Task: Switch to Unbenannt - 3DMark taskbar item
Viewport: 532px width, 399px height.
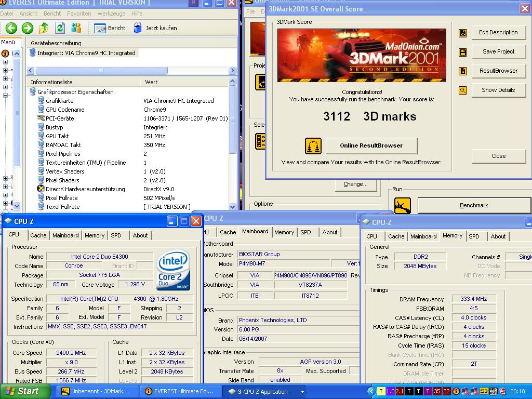Action: click(x=97, y=392)
